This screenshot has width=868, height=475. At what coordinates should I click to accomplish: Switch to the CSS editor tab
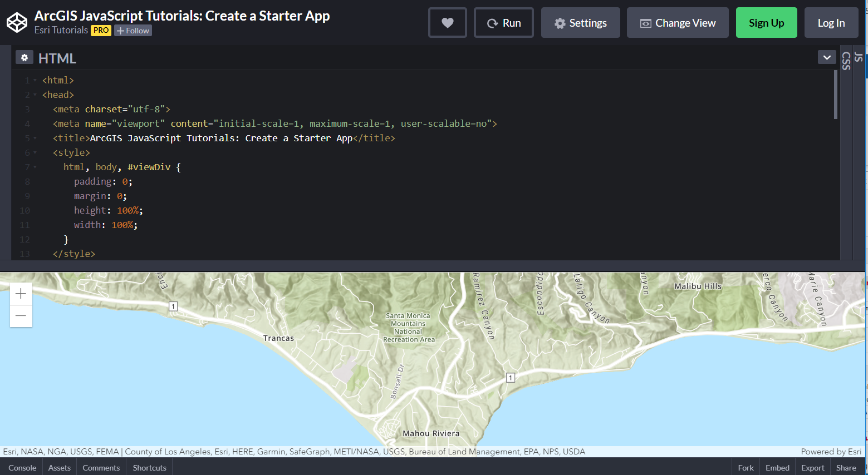846,61
